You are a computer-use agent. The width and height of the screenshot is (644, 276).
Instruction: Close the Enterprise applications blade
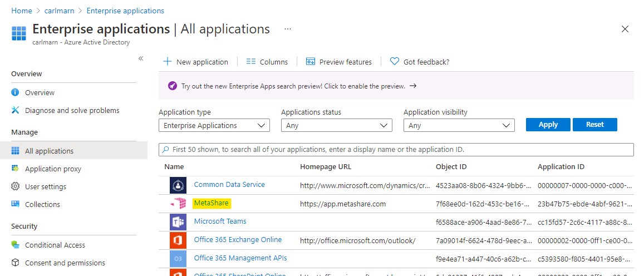pos(625,29)
